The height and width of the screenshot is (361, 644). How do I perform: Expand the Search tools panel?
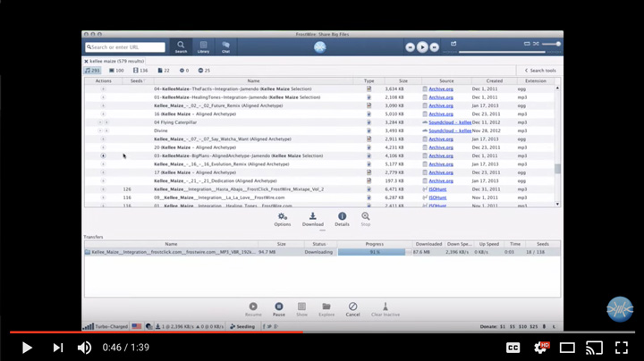click(x=540, y=71)
